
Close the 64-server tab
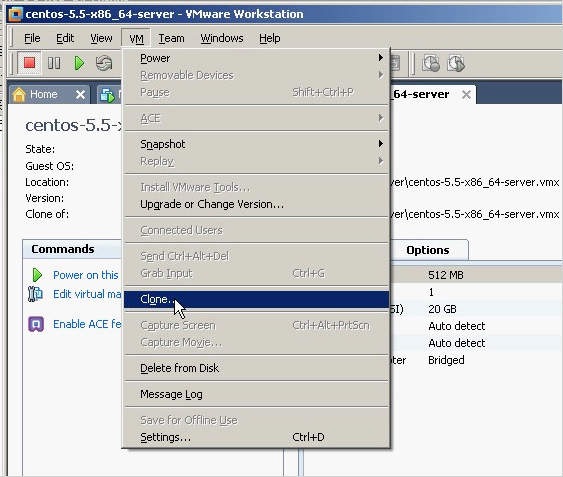pyautogui.click(x=466, y=95)
